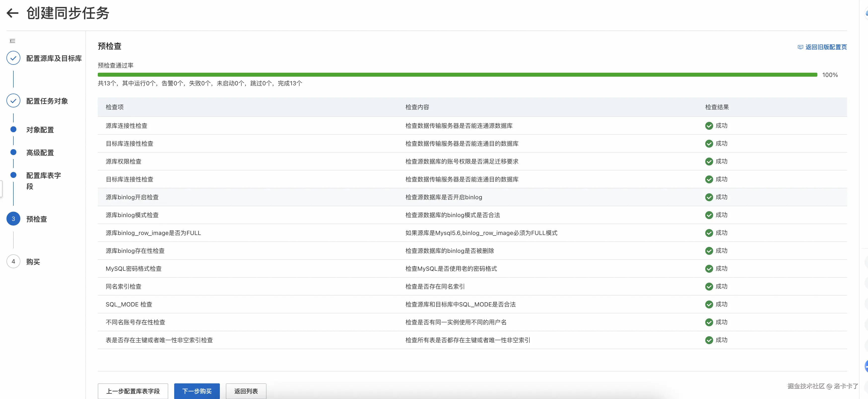Click the green precheck progress bar
The width and height of the screenshot is (868, 399).
coord(457,75)
